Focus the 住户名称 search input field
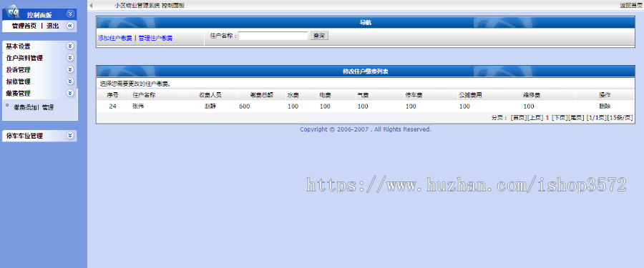Viewport: 644px width, 268px height. pos(273,36)
